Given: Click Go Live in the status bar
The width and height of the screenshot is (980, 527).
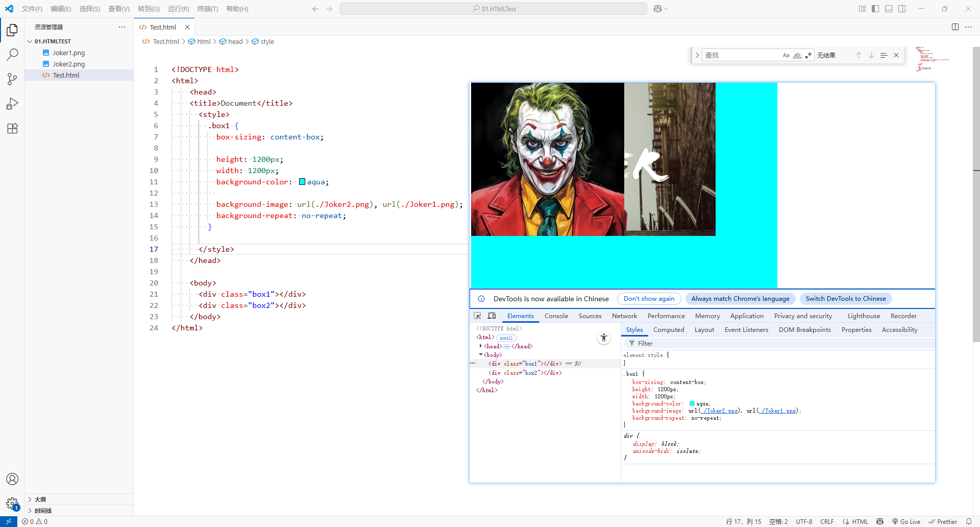Looking at the screenshot, I should click(x=906, y=521).
